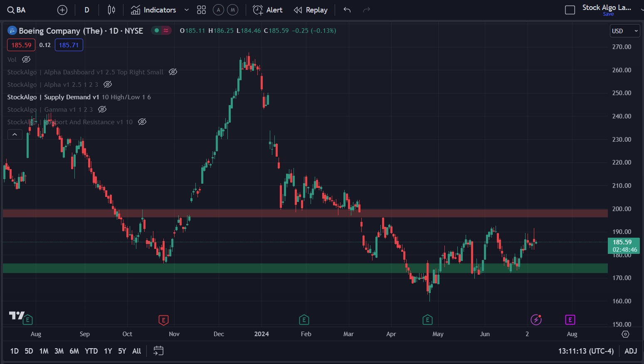This screenshot has height=364, width=644.
Task: Click the 185.71 buy price button
Action: pyautogui.click(x=69, y=45)
